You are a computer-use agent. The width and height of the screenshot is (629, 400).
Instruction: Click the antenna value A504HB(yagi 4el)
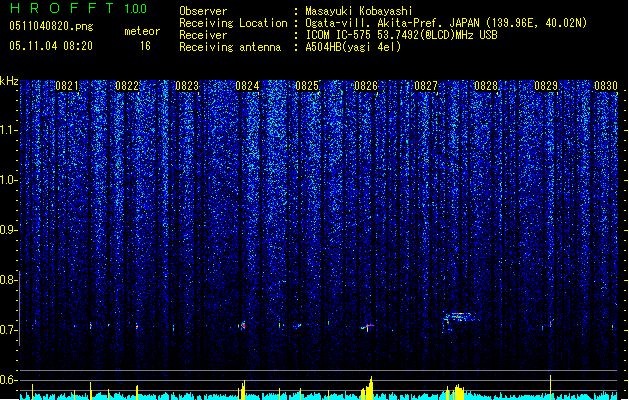click(353, 47)
